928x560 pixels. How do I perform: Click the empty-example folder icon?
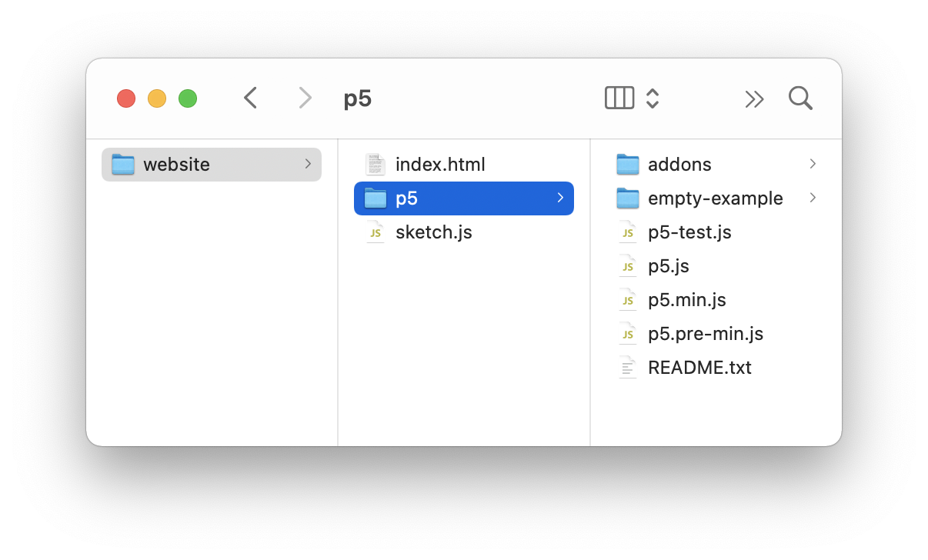[628, 198]
